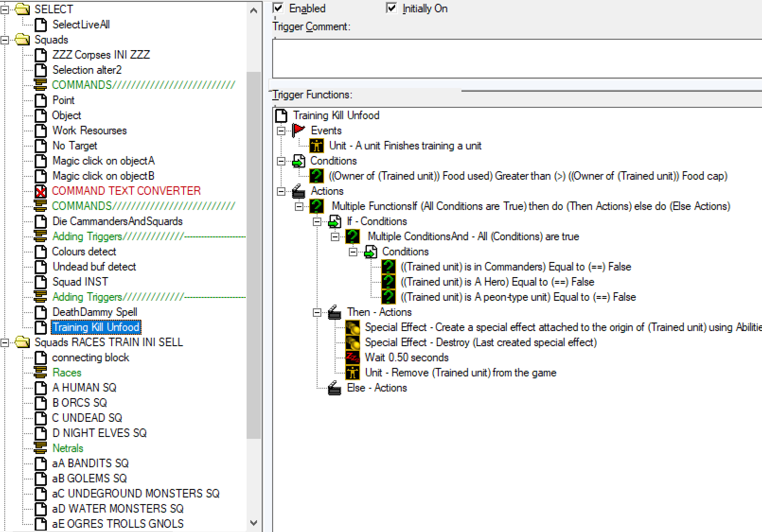Click the Training Kill Unfood root trigger icon
This screenshot has width=762, height=532.
pyautogui.click(x=281, y=115)
